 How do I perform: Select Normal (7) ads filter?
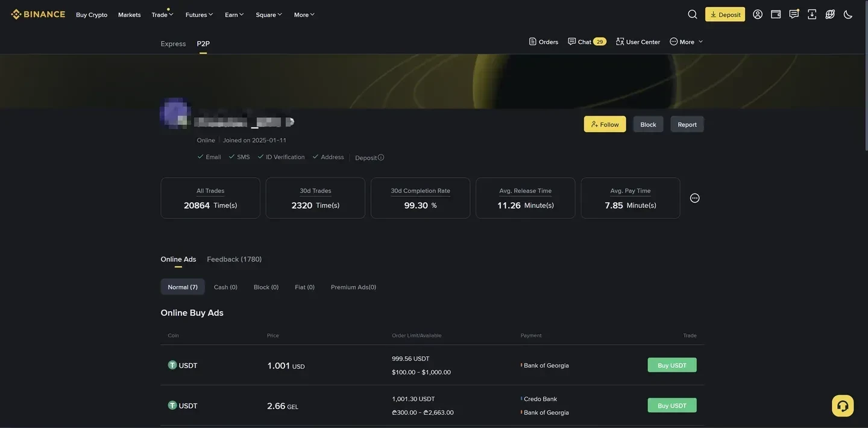[183, 287]
